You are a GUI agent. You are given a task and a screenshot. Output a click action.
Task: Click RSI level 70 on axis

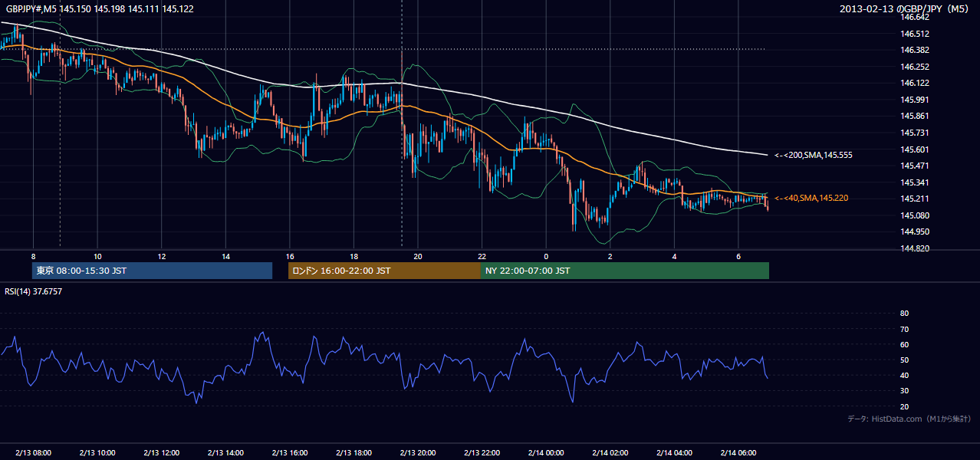tap(904, 329)
